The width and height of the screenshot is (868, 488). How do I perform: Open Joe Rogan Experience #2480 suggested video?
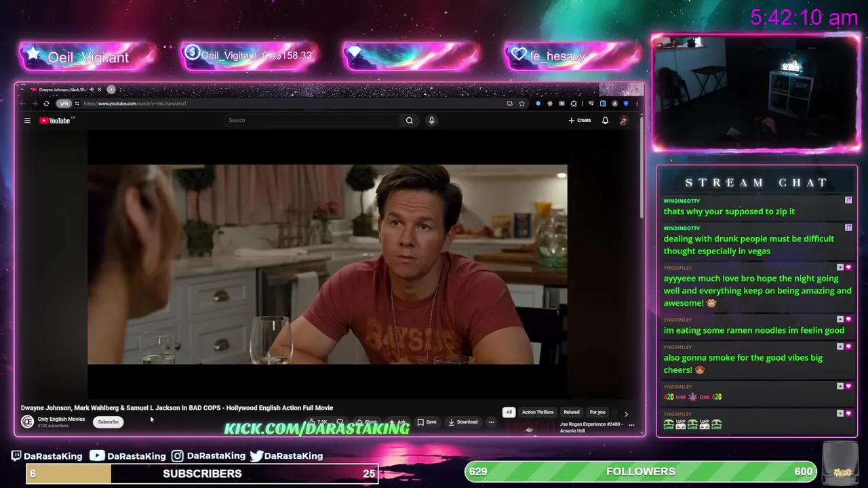tap(591, 427)
